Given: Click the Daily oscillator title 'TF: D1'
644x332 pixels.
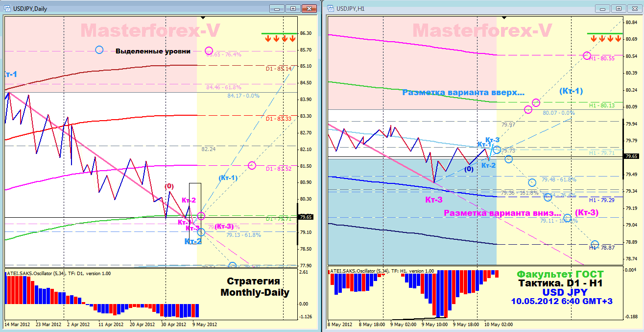Looking at the screenshot, I should coord(76,273).
